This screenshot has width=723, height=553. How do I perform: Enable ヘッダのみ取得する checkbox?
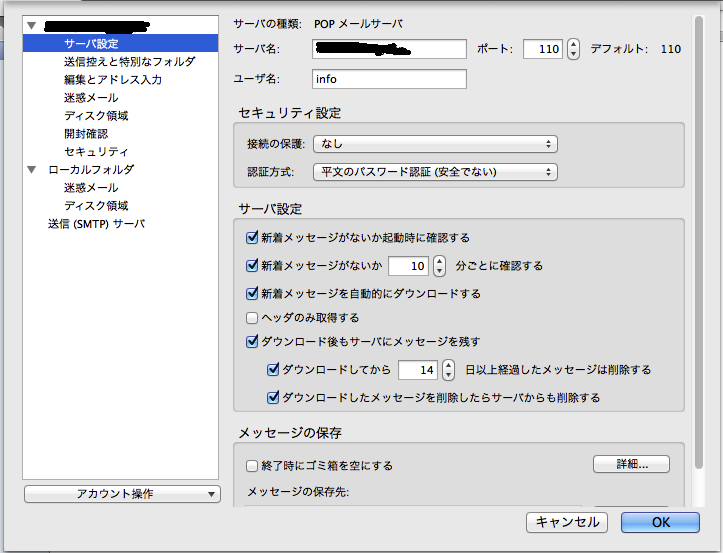click(x=253, y=318)
